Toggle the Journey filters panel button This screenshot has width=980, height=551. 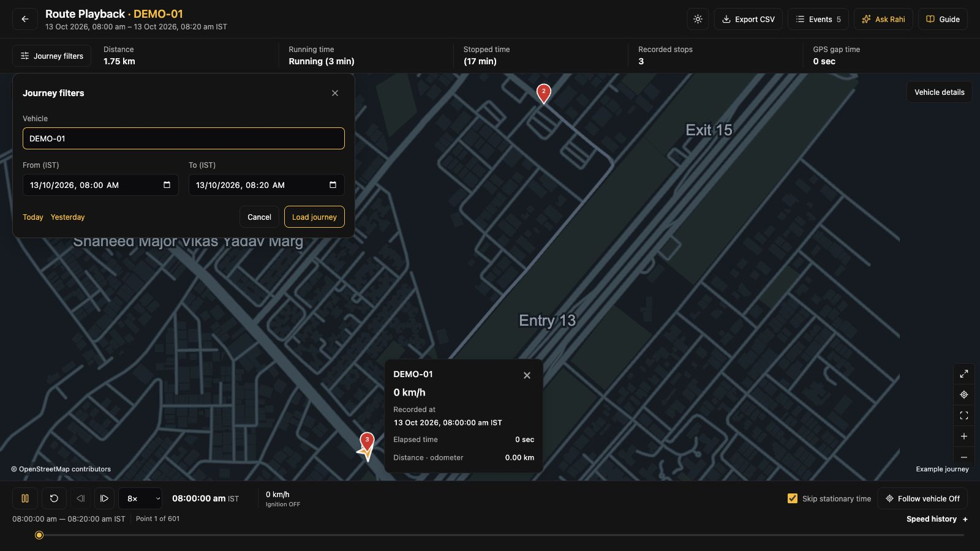[52, 56]
